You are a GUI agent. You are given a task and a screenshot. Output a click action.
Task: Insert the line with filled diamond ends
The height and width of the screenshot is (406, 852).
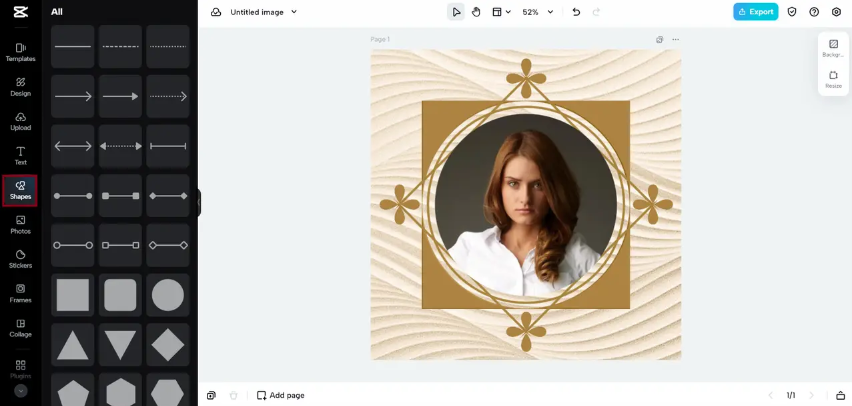click(x=168, y=196)
